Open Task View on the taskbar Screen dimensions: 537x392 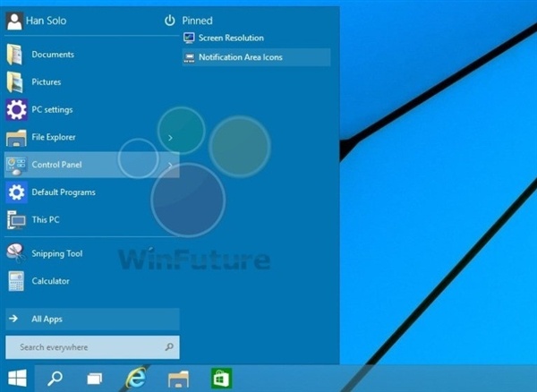click(x=95, y=379)
